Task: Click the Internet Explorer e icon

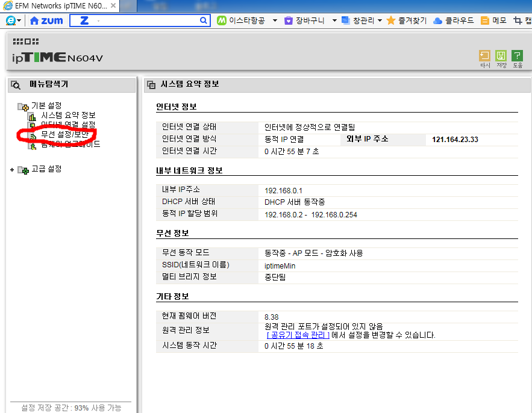Action: [10, 20]
